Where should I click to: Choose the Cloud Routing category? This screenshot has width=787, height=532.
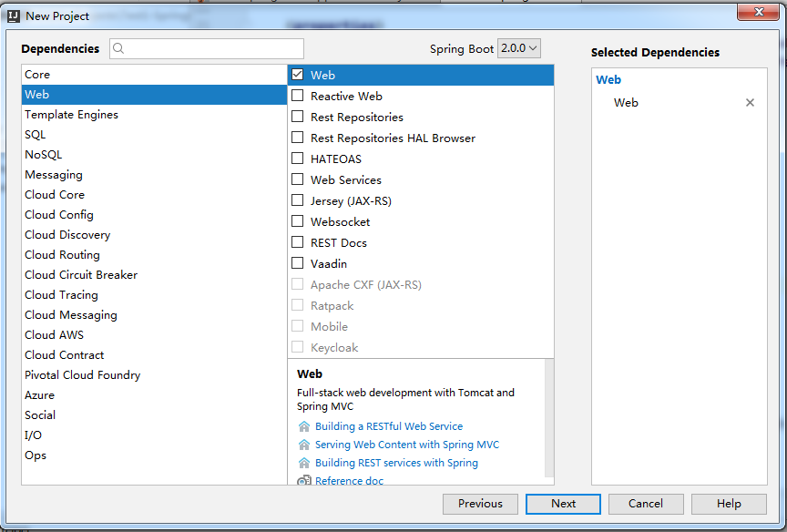tap(154, 255)
